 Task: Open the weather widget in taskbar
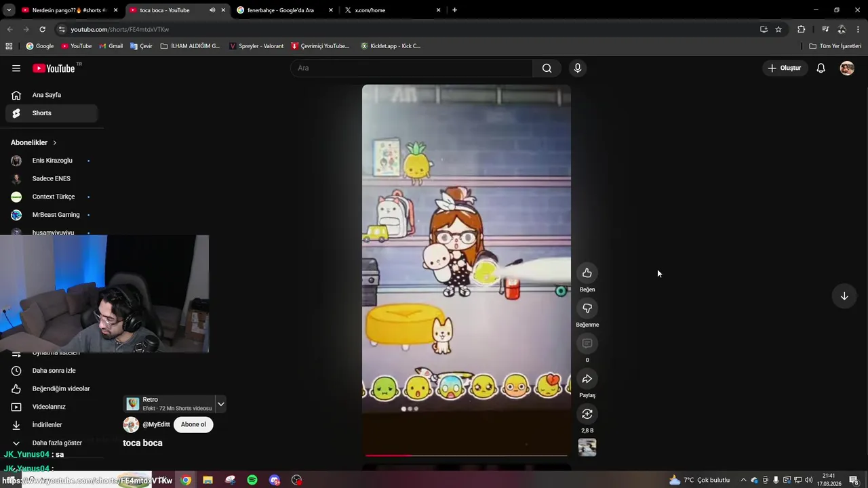click(699, 480)
